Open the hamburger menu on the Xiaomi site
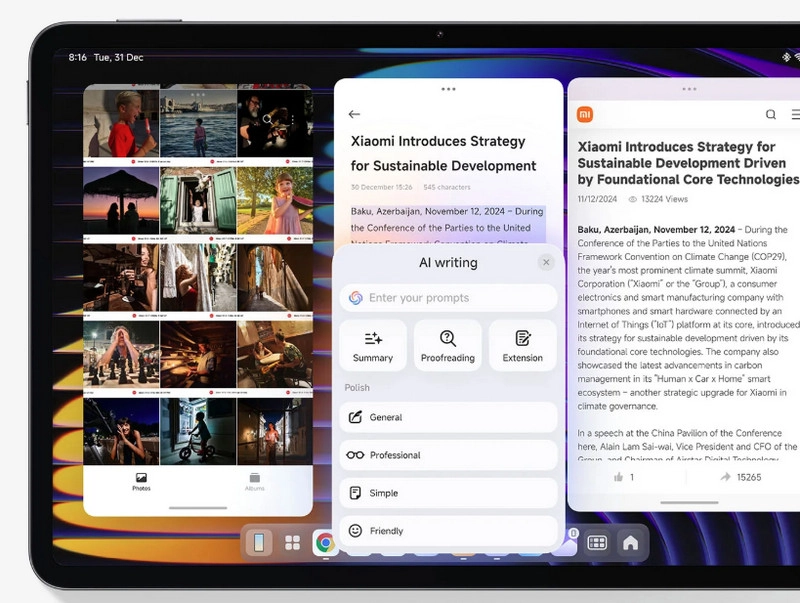Viewport: 800px width, 603px height. tap(795, 114)
